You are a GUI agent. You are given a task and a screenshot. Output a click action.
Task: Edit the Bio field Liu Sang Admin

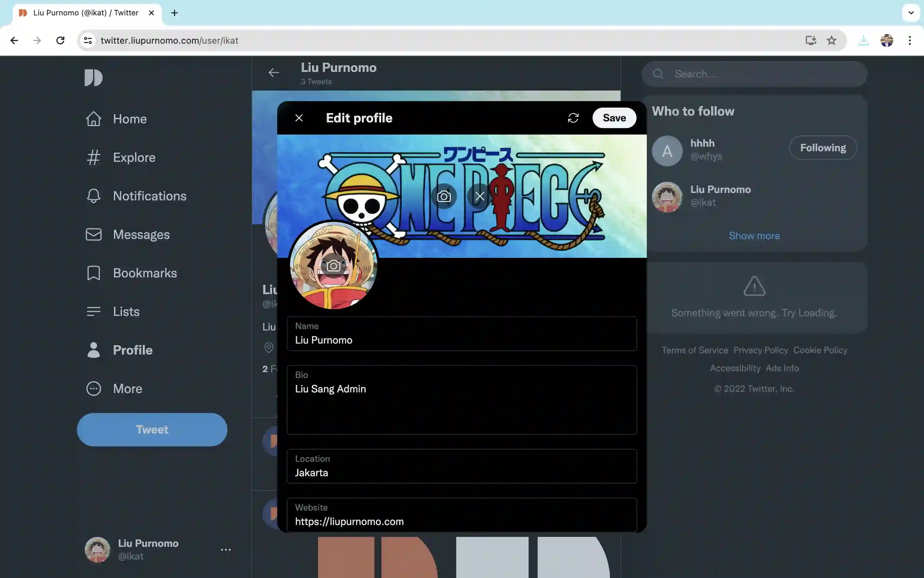462,400
